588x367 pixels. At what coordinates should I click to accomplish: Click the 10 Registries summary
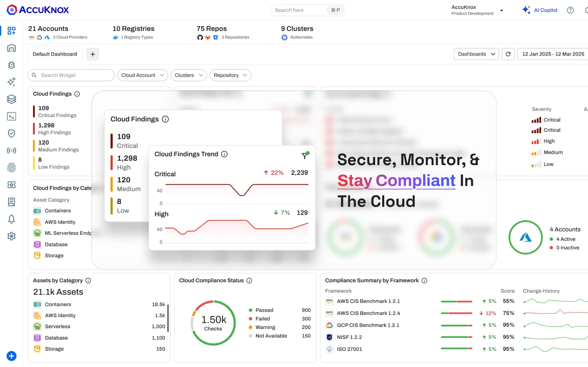click(x=134, y=32)
